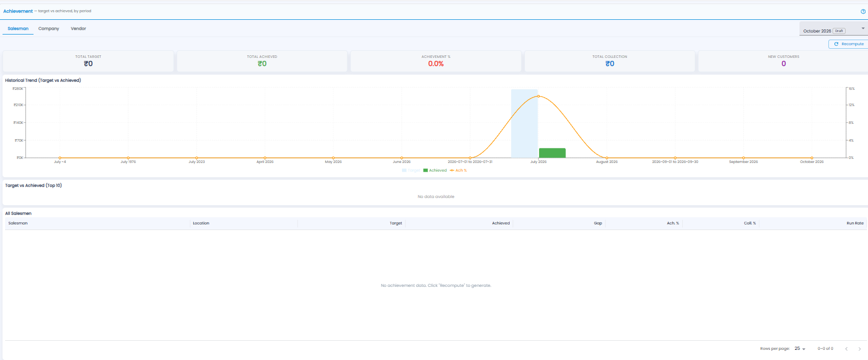Click the 'September 2026' axis label
Screen dimensions: 868x360
click(743, 162)
